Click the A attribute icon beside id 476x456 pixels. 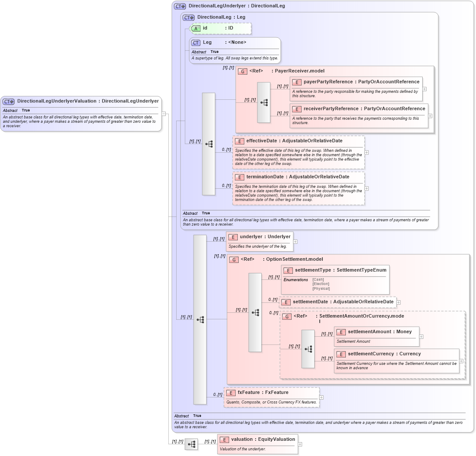click(195, 28)
